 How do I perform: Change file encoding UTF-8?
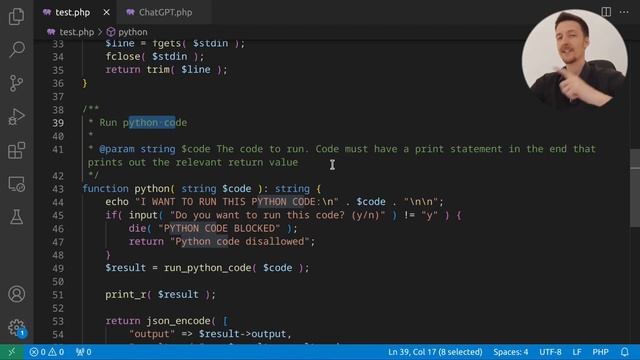(550, 352)
